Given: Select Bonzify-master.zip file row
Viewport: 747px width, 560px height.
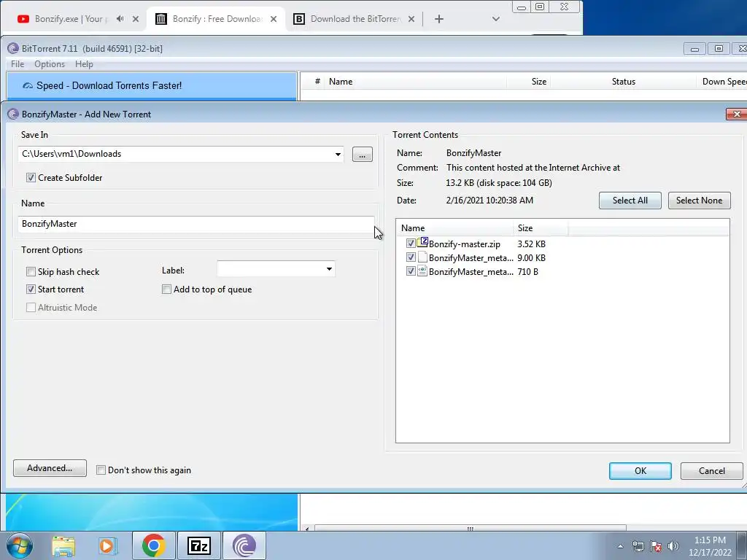Looking at the screenshot, I should pos(562,244).
